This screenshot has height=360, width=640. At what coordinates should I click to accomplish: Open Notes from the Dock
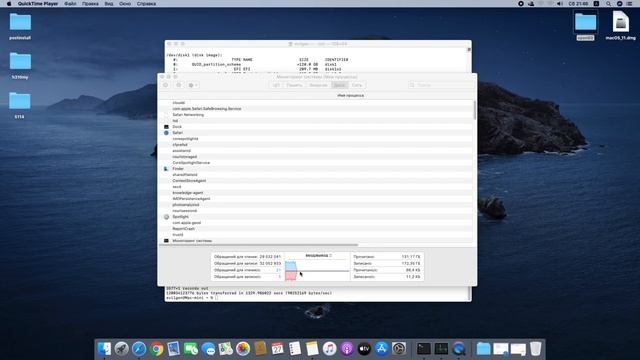tap(312, 349)
